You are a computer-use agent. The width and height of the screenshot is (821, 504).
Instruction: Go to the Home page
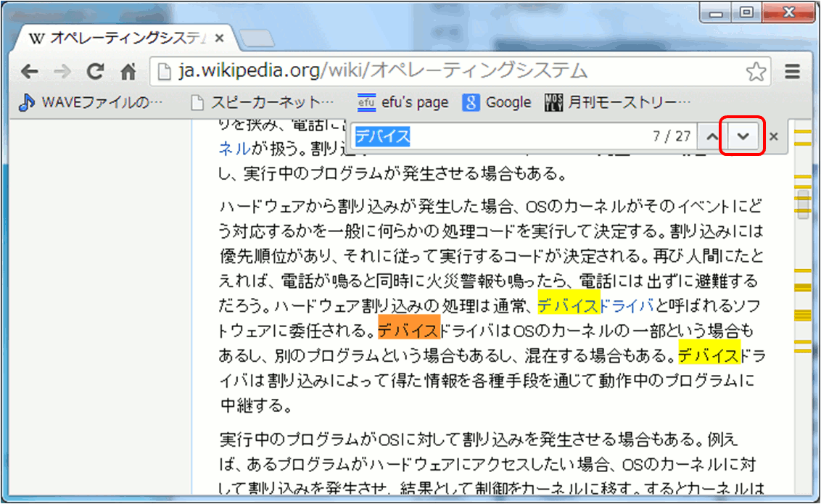coord(128,71)
